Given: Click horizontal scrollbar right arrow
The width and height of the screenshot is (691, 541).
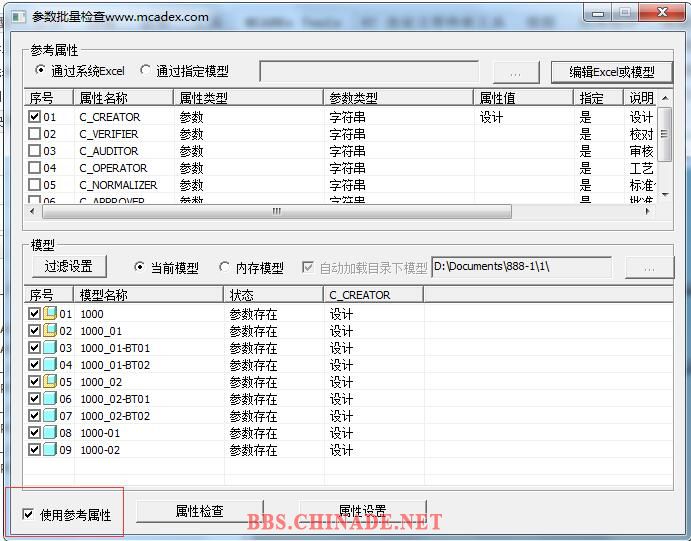Looking at the screenshot, I should (648, 211).
